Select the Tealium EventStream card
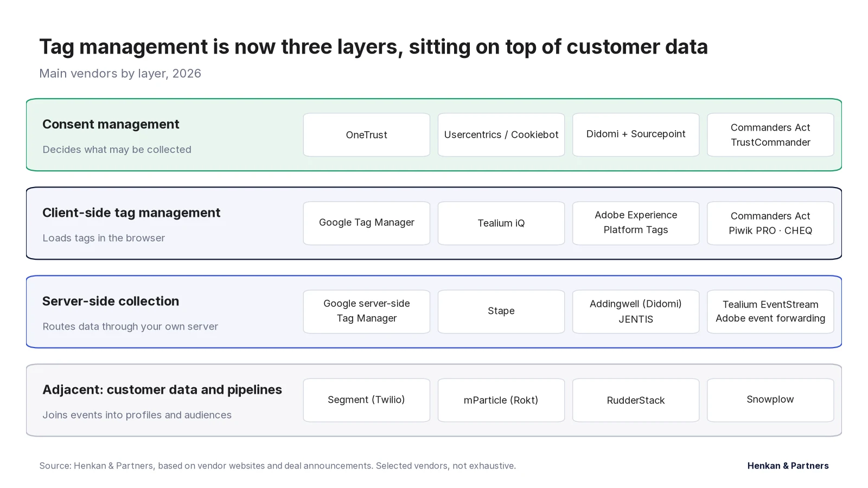Screen dimensions: 868x488 tap(770, 312)
